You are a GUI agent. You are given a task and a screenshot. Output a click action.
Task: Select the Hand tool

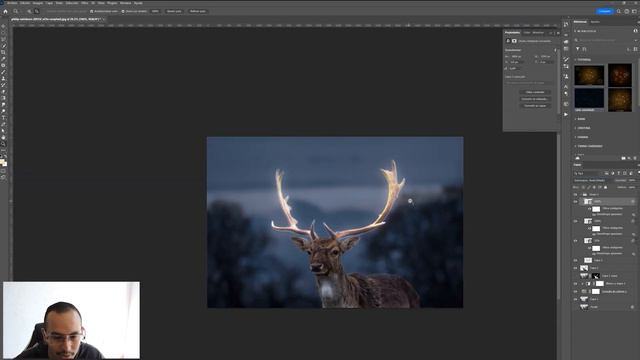pyautogui.click(x=4, y=137)
